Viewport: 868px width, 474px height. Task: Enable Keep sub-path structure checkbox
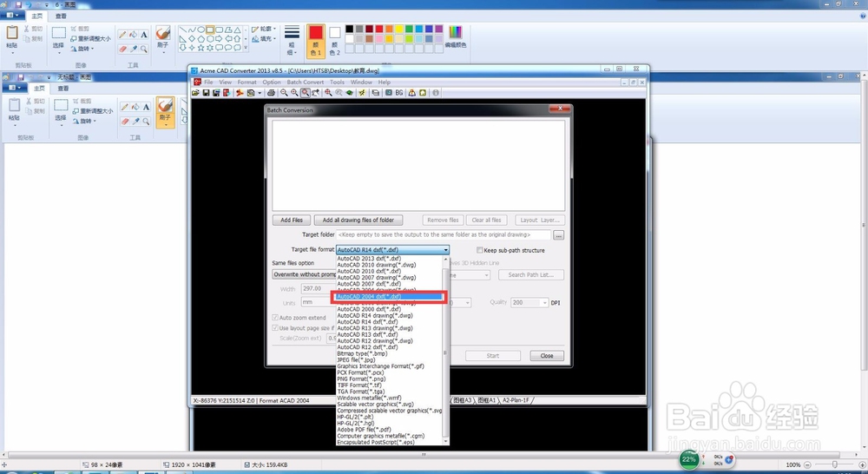tap(480, 250)
